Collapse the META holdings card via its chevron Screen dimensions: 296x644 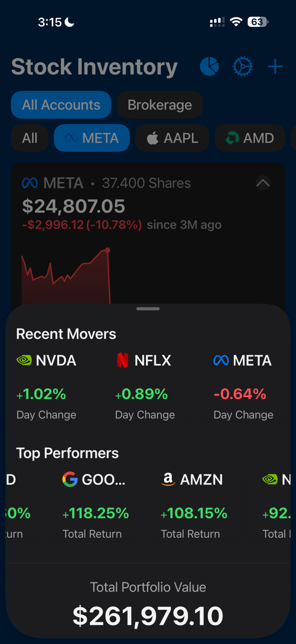coord(263,183)
